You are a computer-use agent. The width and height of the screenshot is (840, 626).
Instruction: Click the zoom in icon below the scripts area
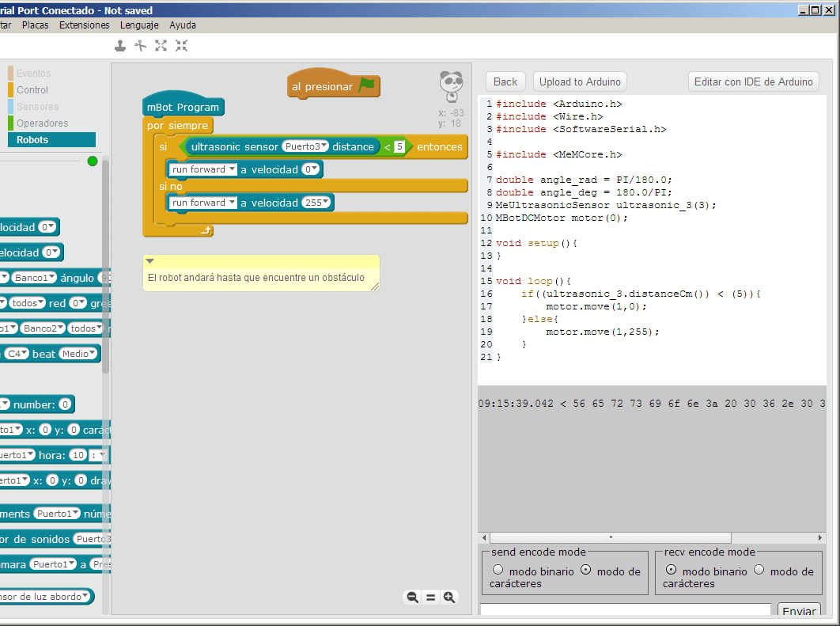[450, 598]
